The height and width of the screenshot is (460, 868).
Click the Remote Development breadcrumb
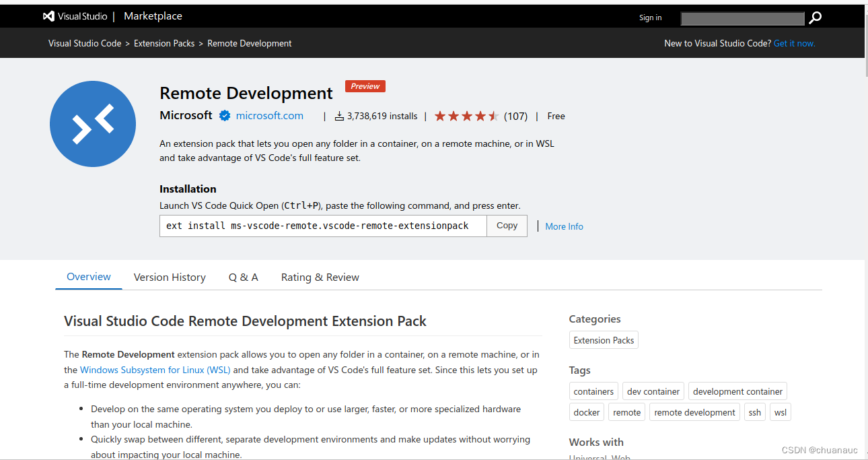point(250,43)
